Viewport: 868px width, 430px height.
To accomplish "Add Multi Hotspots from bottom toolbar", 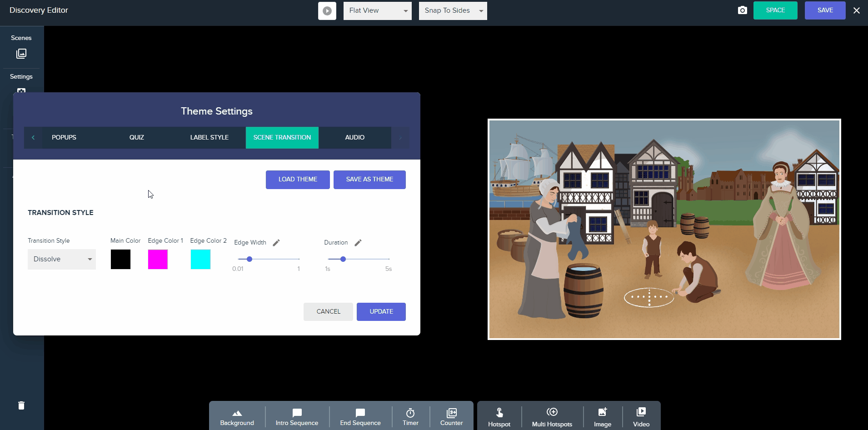I will [x=552, y=418].
